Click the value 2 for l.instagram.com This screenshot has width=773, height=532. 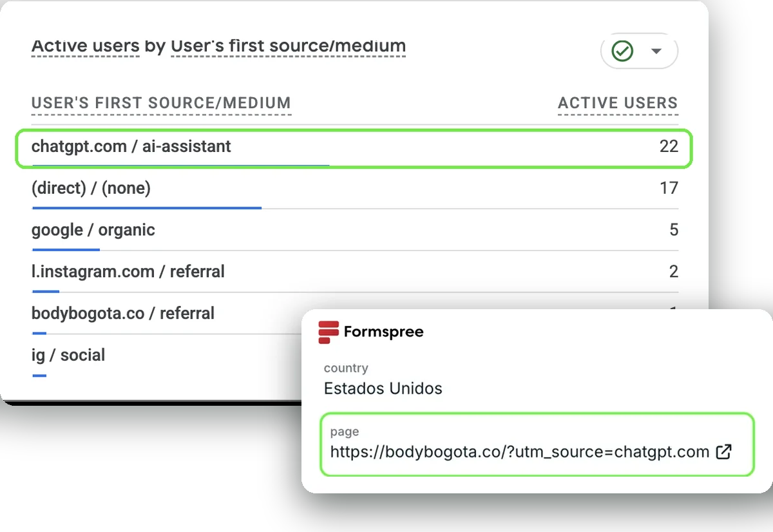click(x=674, y=272)
